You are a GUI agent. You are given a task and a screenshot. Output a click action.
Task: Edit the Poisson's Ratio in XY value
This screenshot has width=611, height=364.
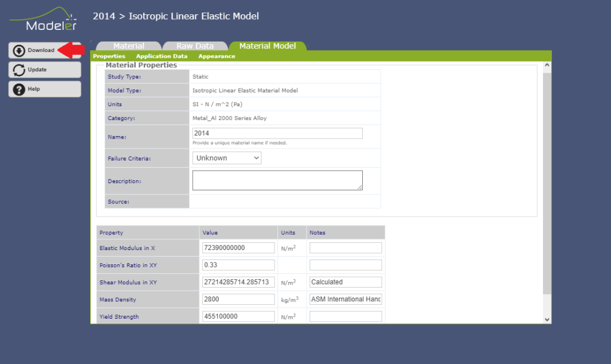239,265
